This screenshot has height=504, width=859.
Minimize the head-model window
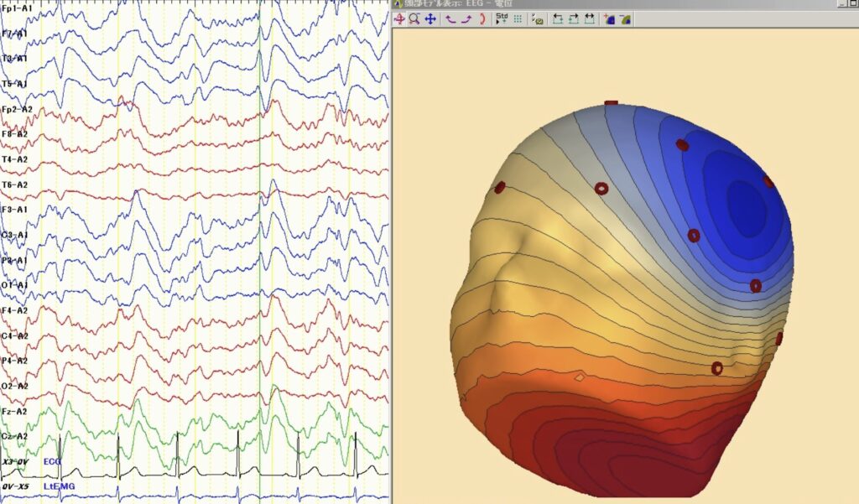point(842,3)
